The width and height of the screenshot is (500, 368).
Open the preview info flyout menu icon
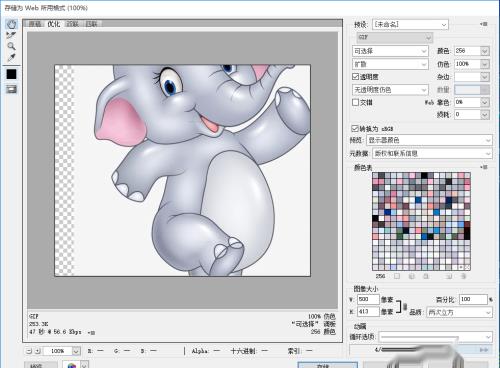point(91,332)
